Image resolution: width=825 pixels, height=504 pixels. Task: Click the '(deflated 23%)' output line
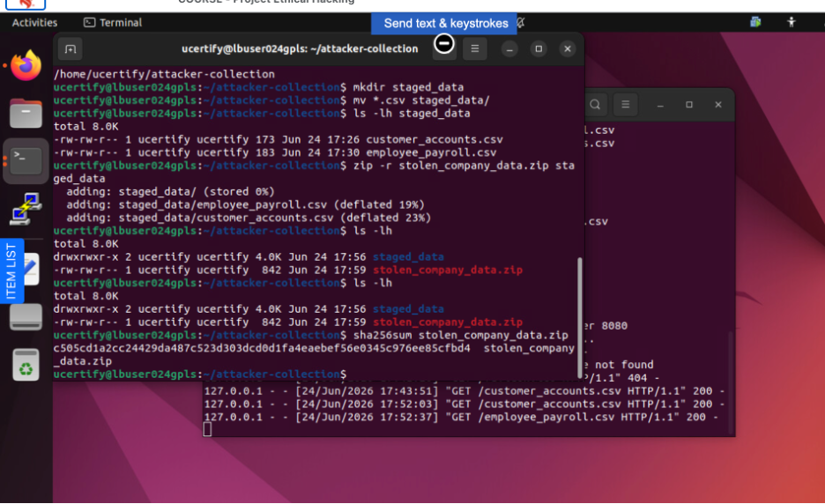(249, 218)
